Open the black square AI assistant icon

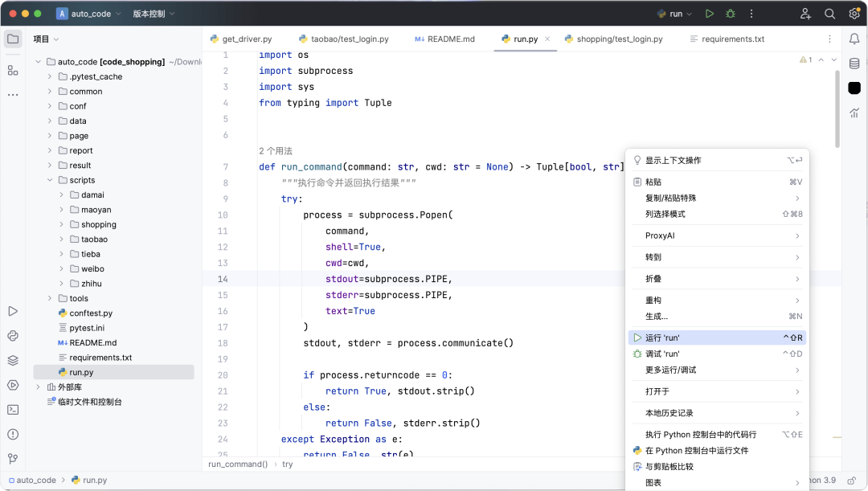[x=854, y=88]
